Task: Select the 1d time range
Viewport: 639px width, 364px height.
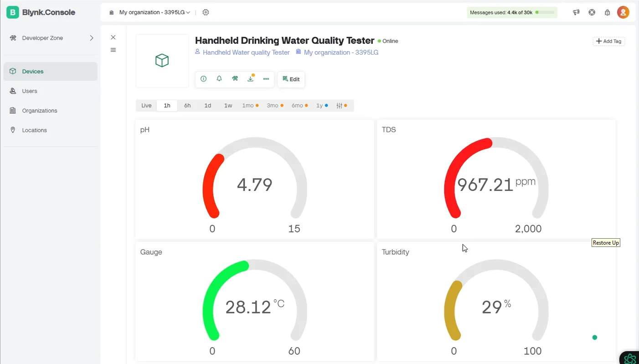Action: (208, 106)
